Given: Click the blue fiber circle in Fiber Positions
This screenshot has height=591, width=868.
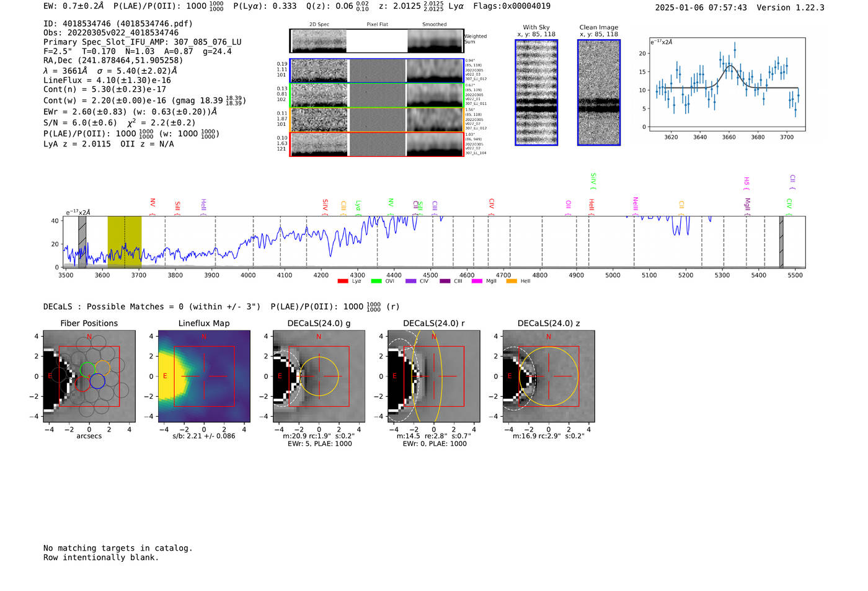Looking at the screenshot, I should click(97, 381).
